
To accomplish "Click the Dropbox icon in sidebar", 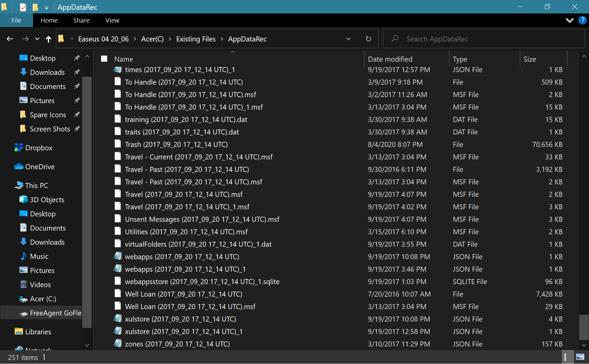I will (x=19, y=148).
